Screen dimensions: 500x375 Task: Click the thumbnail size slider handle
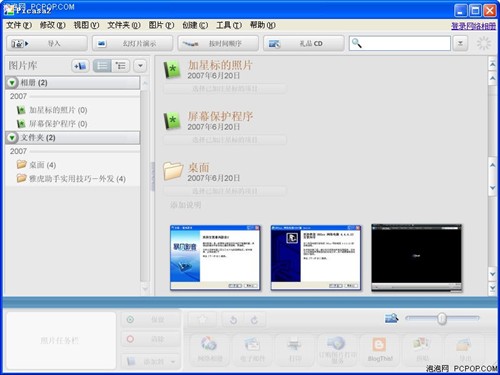pos(442,319)
